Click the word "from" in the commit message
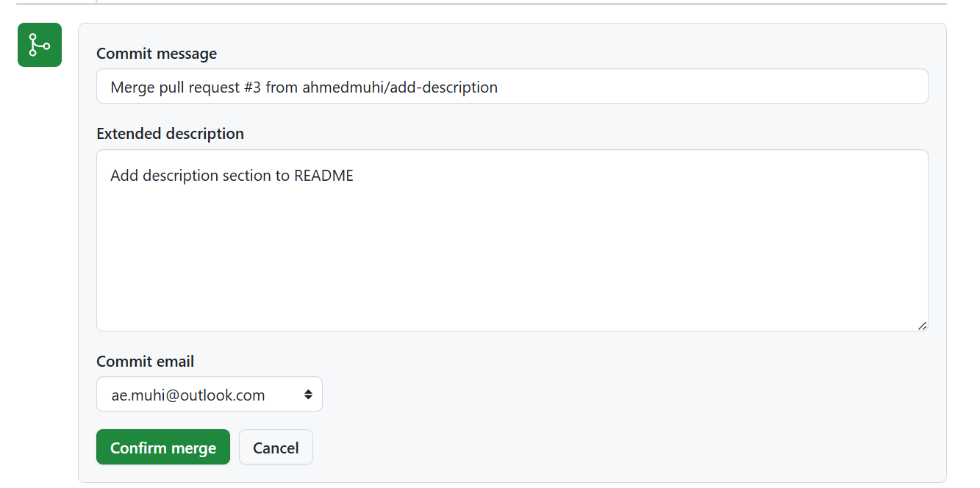980x488 pixels. pos(282,87)
